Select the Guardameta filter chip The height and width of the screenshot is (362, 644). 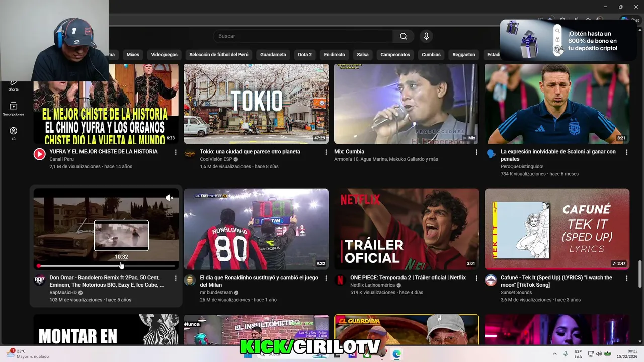tap(273, 55)
